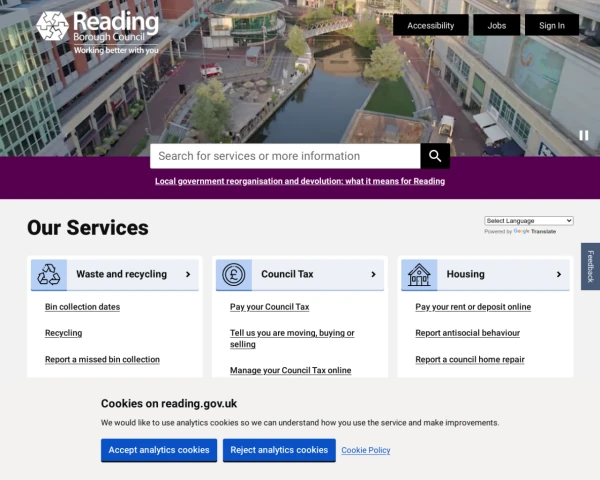Click the magnifying glass search button
The width and height of the screenshot is (600, 480).
click(435, 156)
